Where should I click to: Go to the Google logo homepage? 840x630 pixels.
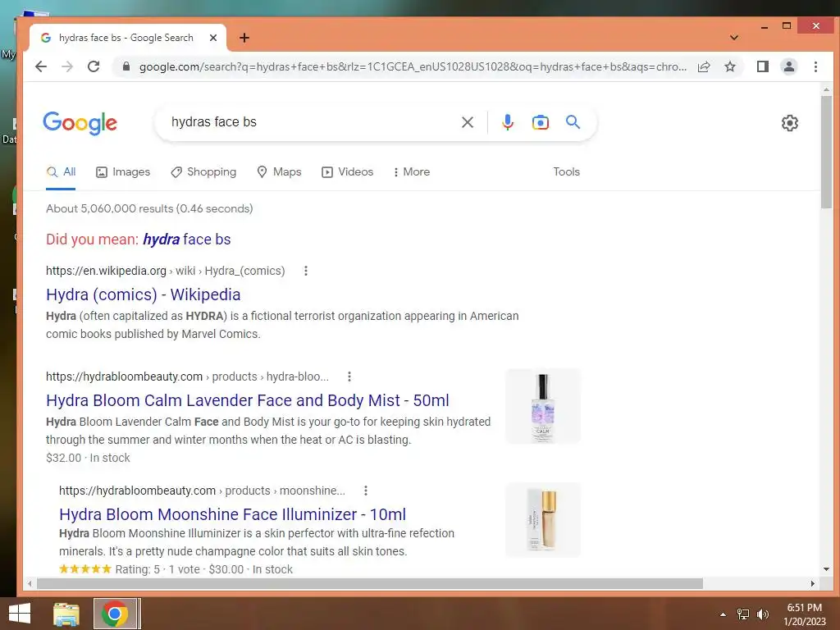(80, 123)
